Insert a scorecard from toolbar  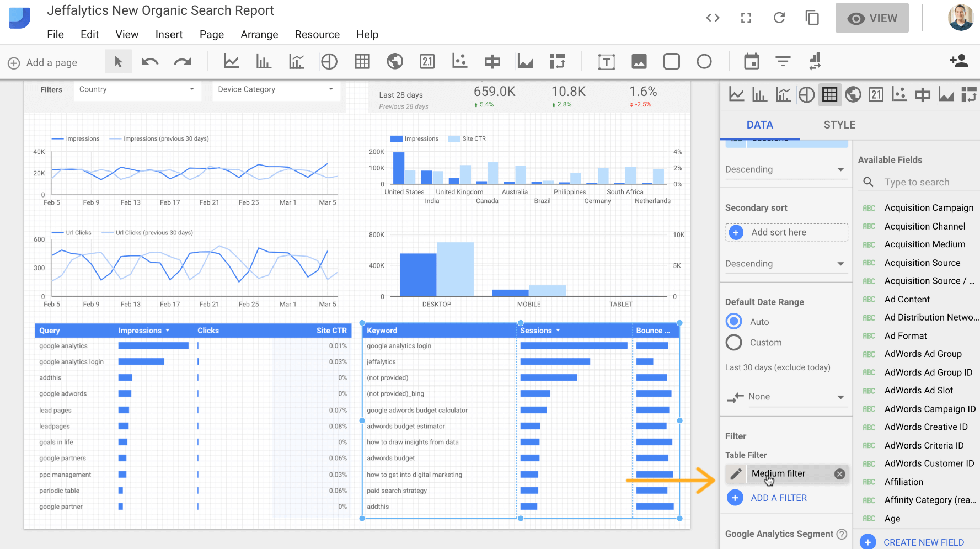(427, 61)
